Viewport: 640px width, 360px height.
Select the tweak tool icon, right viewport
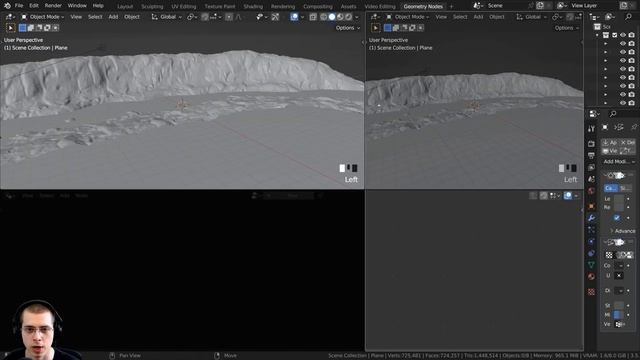click(376, 28)
